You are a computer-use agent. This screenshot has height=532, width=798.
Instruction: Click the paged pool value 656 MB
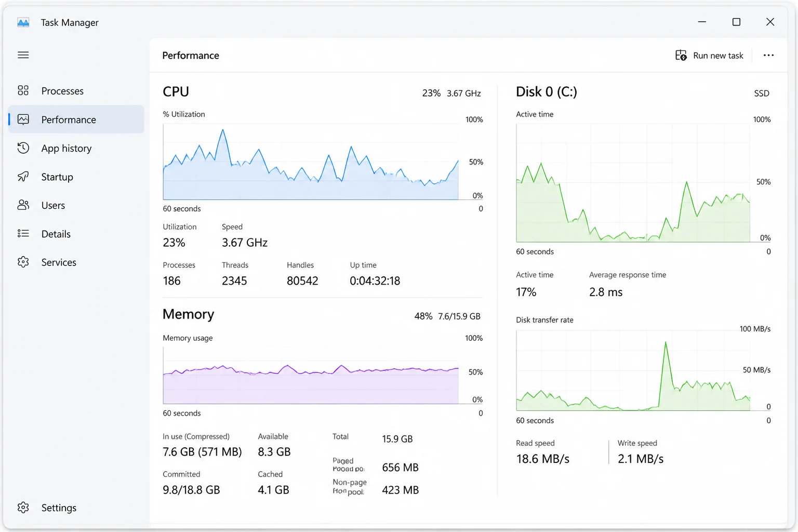tap(400, 468)
